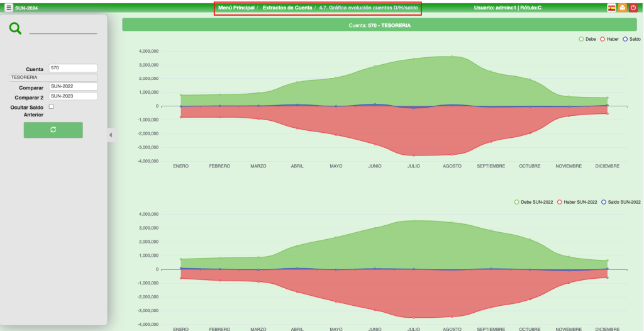644x331 pixels.
Task: Open the Comparar 2 field showing SUN-2023
Action: 73,96
